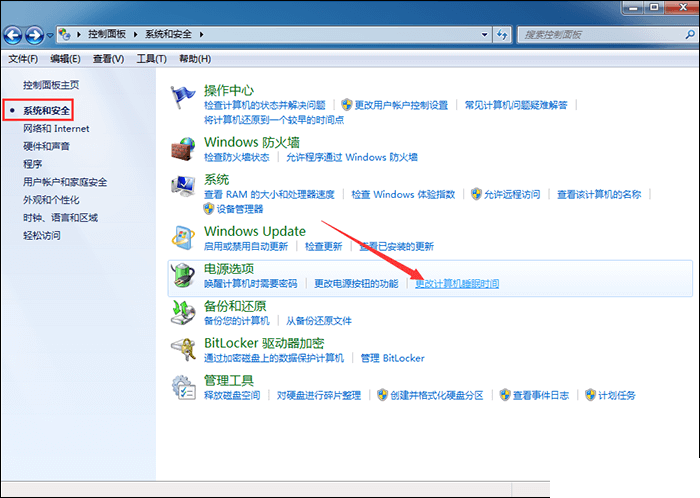Screen dimensions: 700x498
Task: Open the 查看(V) menu
Action: [108, 59]
